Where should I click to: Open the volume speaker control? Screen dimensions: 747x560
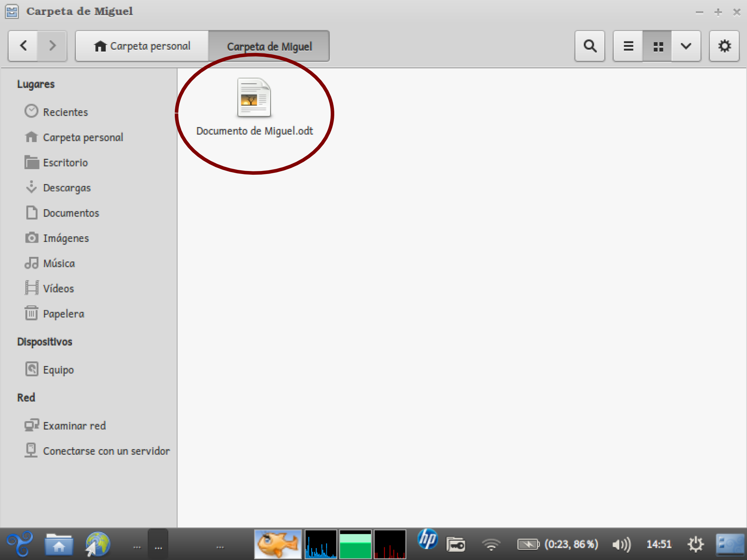(622, 544)
